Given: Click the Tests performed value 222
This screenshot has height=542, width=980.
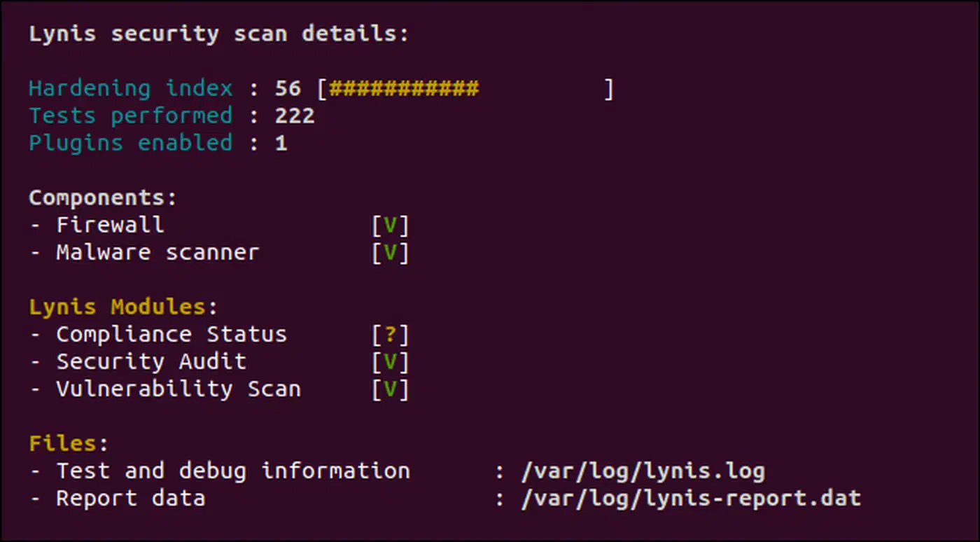Looking at the screenshot, I should [x=295, y=116].
